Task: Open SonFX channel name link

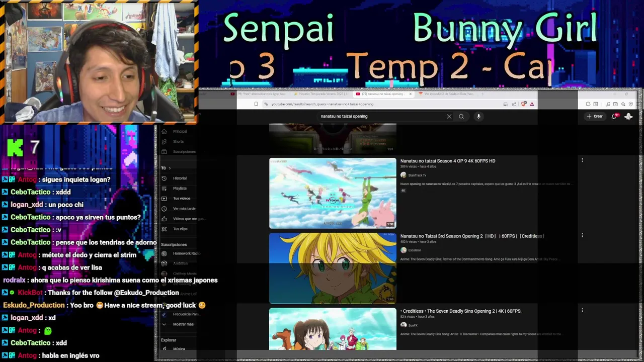Action: point(413,325)
